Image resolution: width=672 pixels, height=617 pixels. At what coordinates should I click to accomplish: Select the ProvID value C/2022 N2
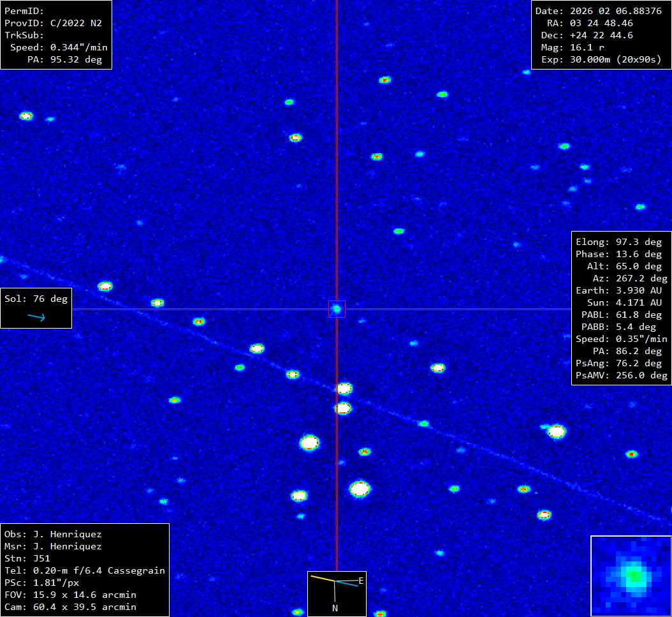(76, 23)
